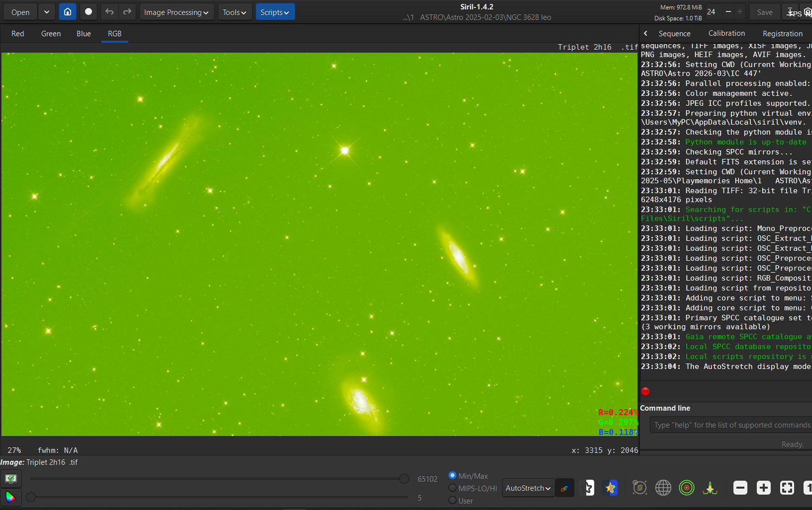The width and height of the screenshot is (812, 510).
Task: Undo the last operation
Action: coord(109,12)
